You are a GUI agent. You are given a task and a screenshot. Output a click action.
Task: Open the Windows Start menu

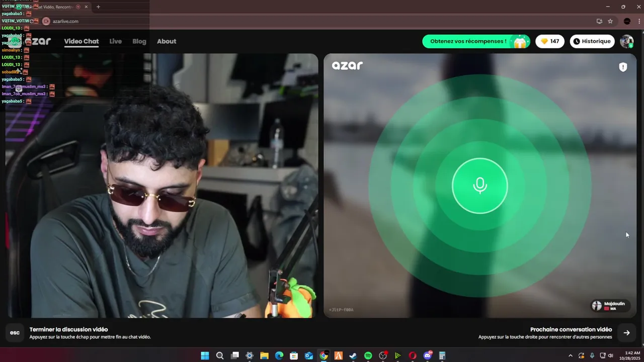[205, 355]
